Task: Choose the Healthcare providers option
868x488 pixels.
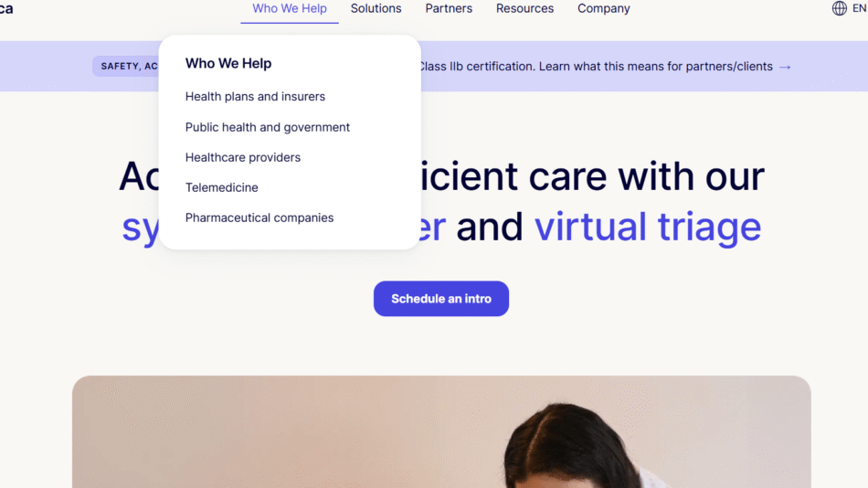Action: [x=243, y=157]
